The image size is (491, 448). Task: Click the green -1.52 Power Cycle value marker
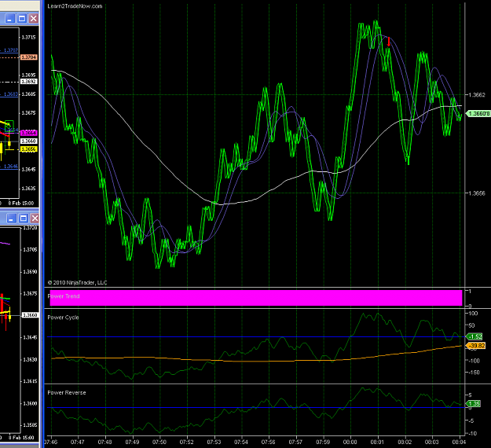[x=475, y=336]
